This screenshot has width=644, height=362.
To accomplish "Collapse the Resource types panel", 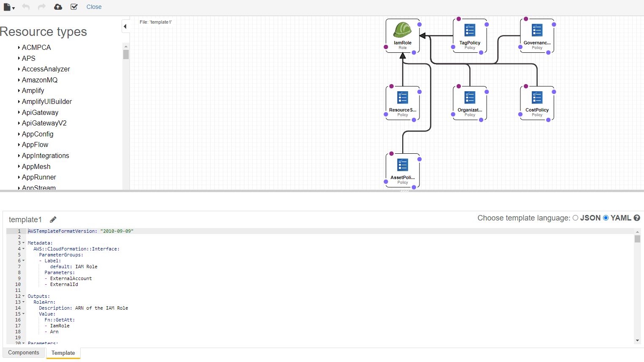I will tap(125, 26).
